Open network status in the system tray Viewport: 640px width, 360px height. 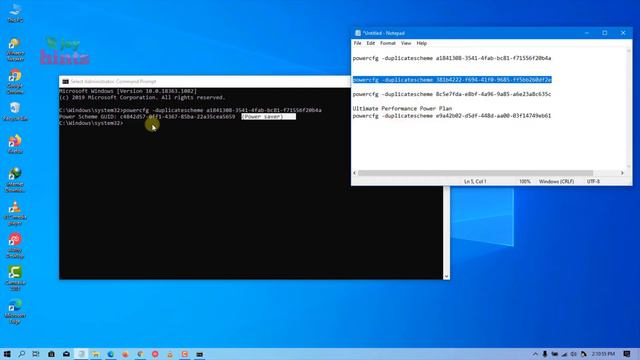(564, 354)
